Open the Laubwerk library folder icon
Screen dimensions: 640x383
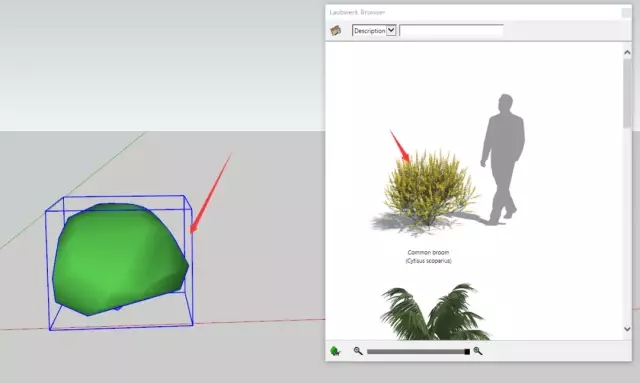point(336,30)
